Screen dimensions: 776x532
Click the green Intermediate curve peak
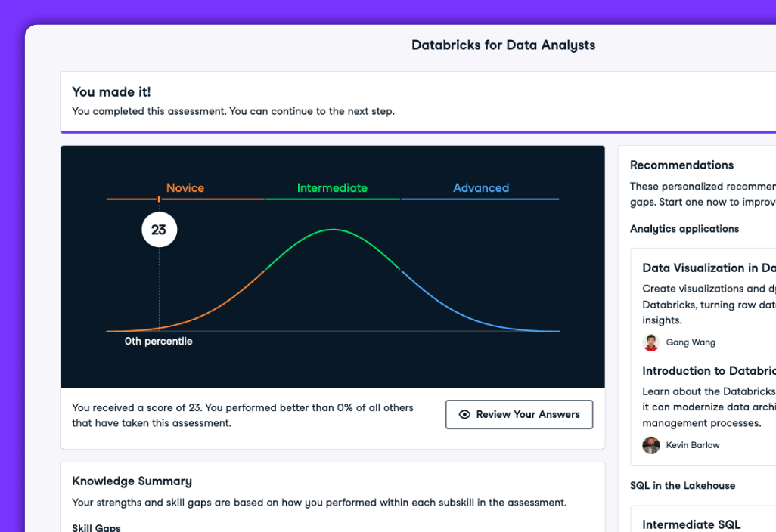coord(333,229)
